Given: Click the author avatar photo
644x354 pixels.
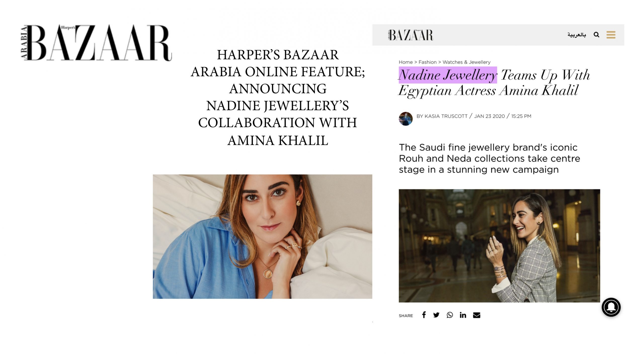Looking at the screenshot, I should tap(406, 119).
